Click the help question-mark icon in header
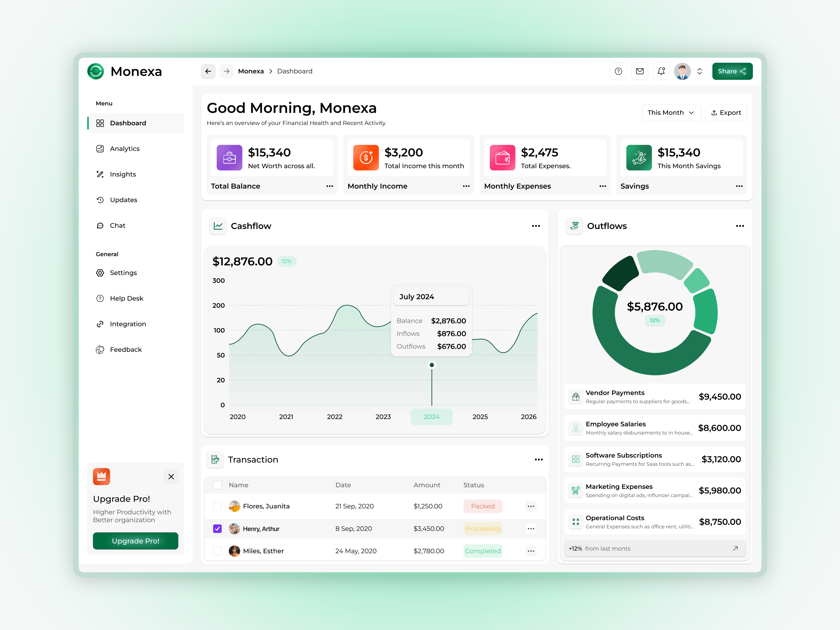Viewport: 840px width, 630px height. point(619,71)
